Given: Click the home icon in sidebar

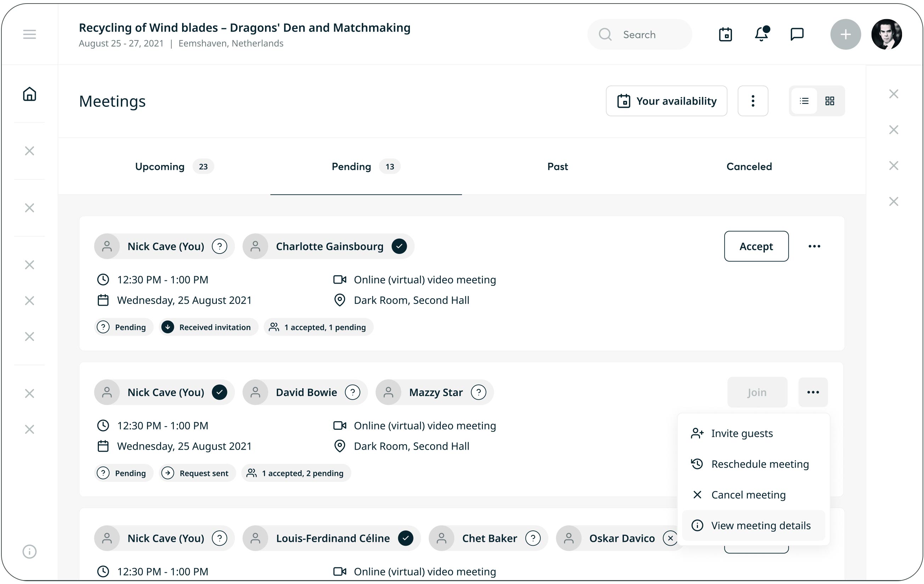Looking at the screenshot, I should click(x=29, y=94).
